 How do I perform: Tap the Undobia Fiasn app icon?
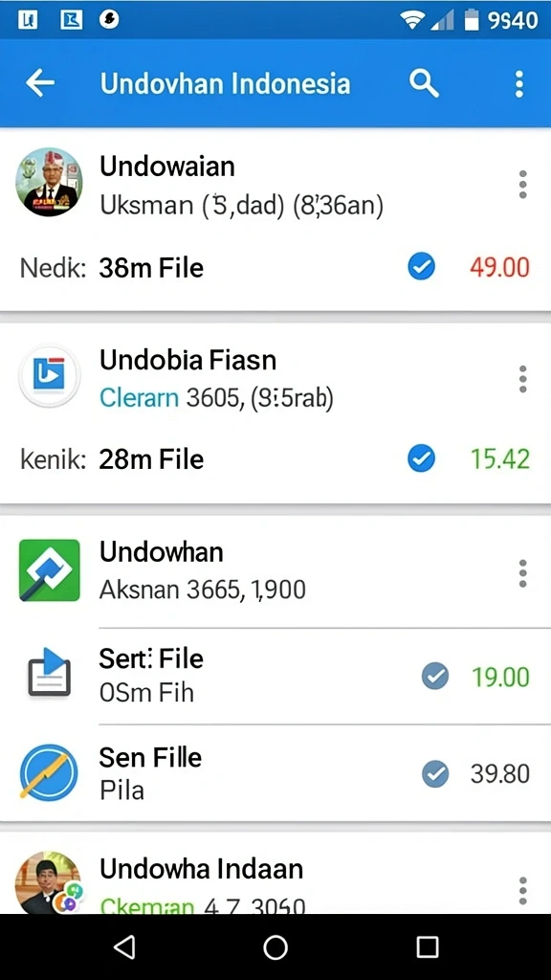tap(49, 376)
